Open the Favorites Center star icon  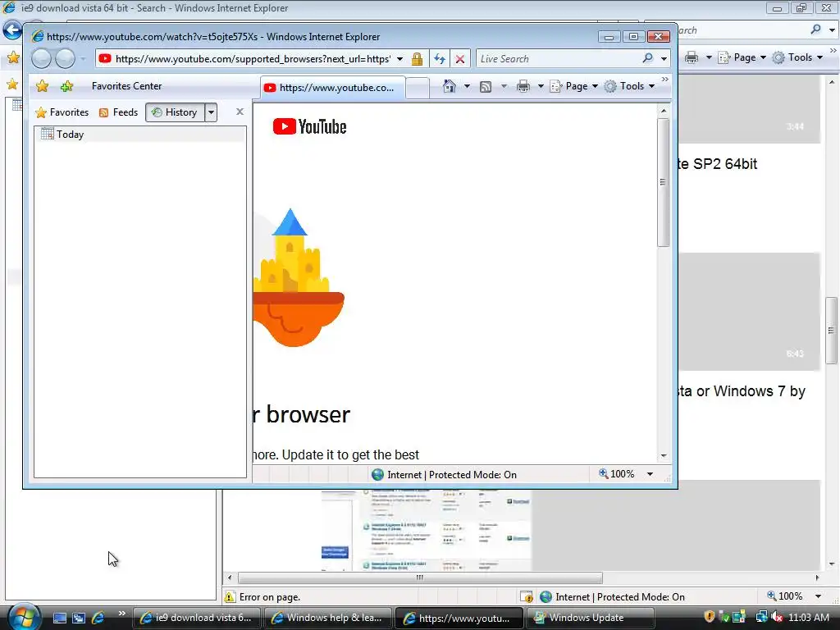(42, 85)
